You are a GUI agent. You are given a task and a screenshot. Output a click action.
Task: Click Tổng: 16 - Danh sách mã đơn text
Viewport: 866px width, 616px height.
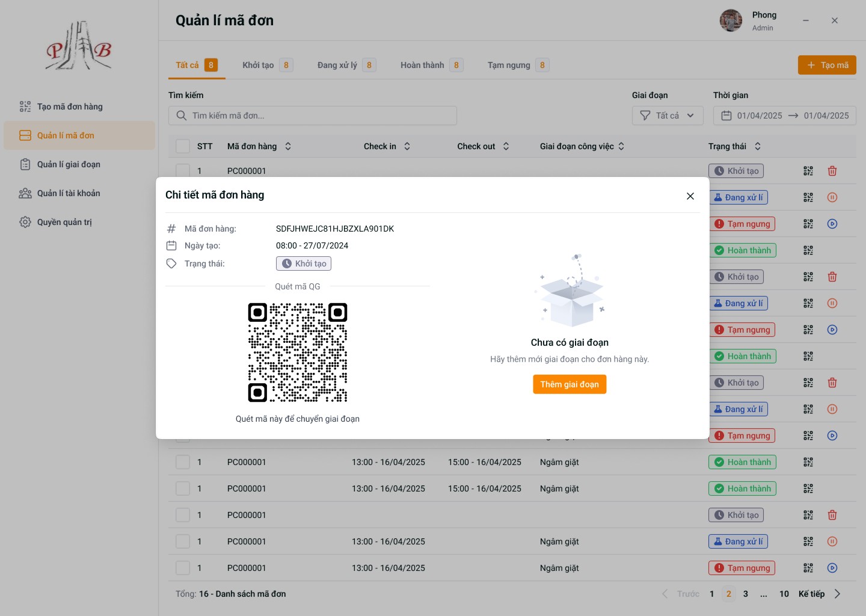coord(231,594)
